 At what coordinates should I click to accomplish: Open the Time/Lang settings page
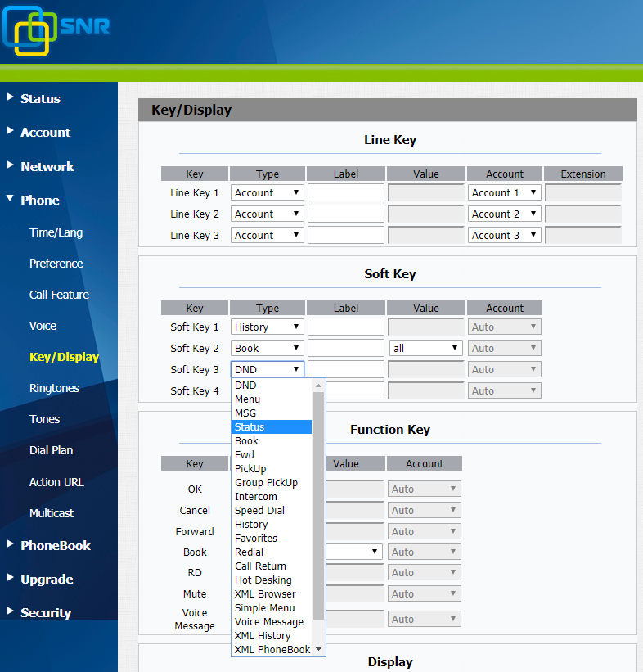[x=56, y=233]
